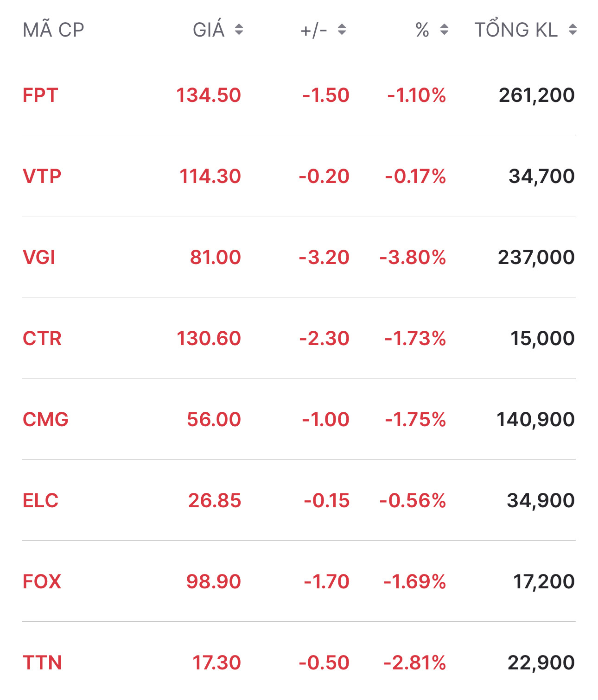Sort by TỔNG KL sort arrows

[573, 30]
